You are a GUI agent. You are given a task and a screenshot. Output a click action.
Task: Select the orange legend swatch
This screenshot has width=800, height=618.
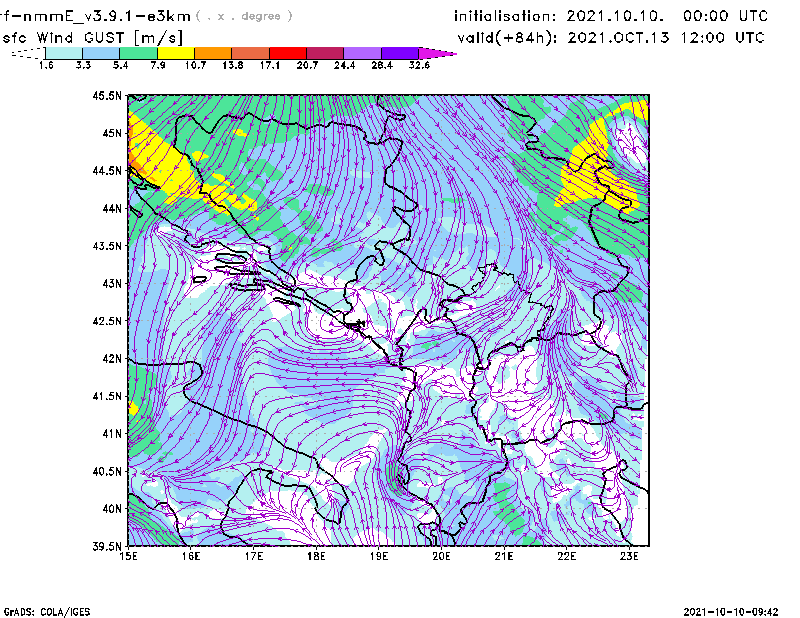(213, 53)
